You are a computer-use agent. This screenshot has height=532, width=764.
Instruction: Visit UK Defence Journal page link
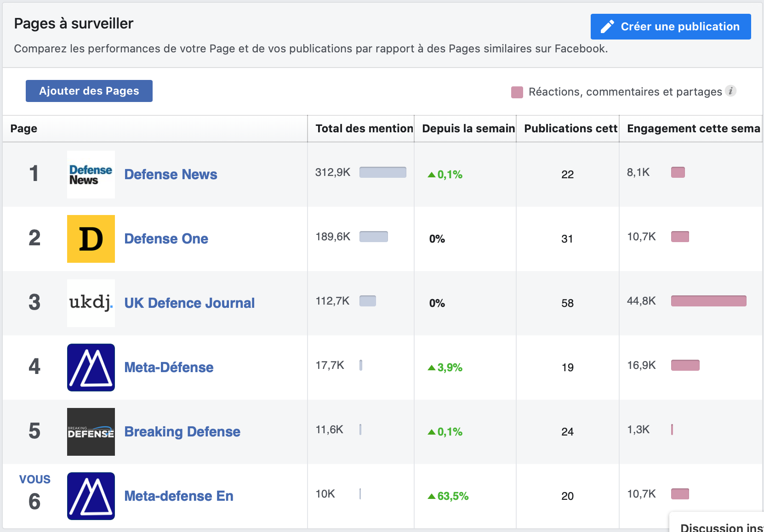pyautogui.click(x=189, y=303)
